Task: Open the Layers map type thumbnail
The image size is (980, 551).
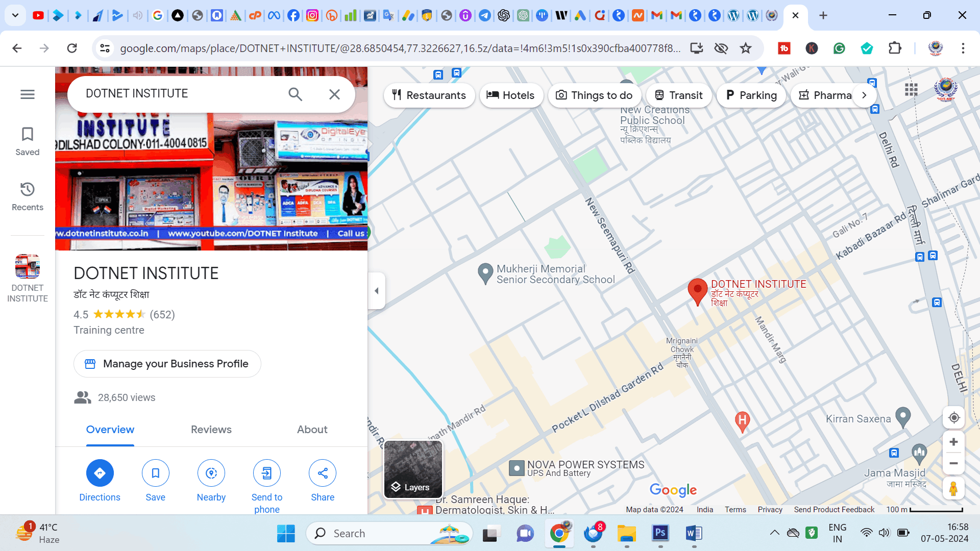Action: click(x=413, y=469)
